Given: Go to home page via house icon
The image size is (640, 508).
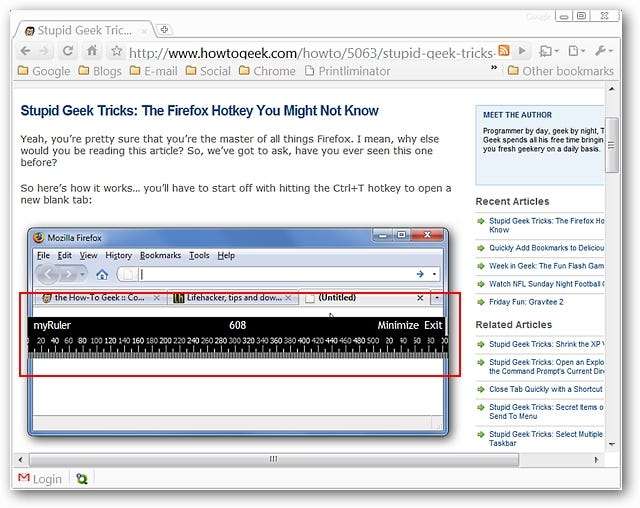Looking at the screenshot, I should pos(92,51).
